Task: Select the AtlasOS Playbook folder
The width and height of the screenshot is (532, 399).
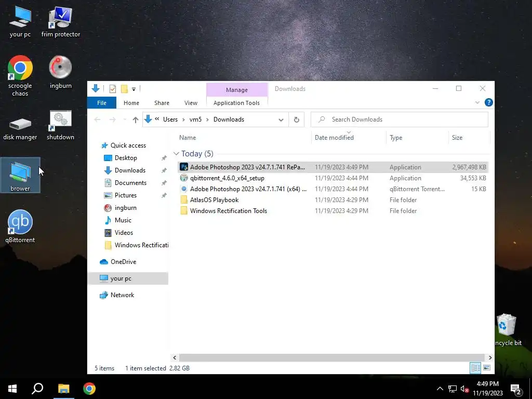Action: pos(332,200)
